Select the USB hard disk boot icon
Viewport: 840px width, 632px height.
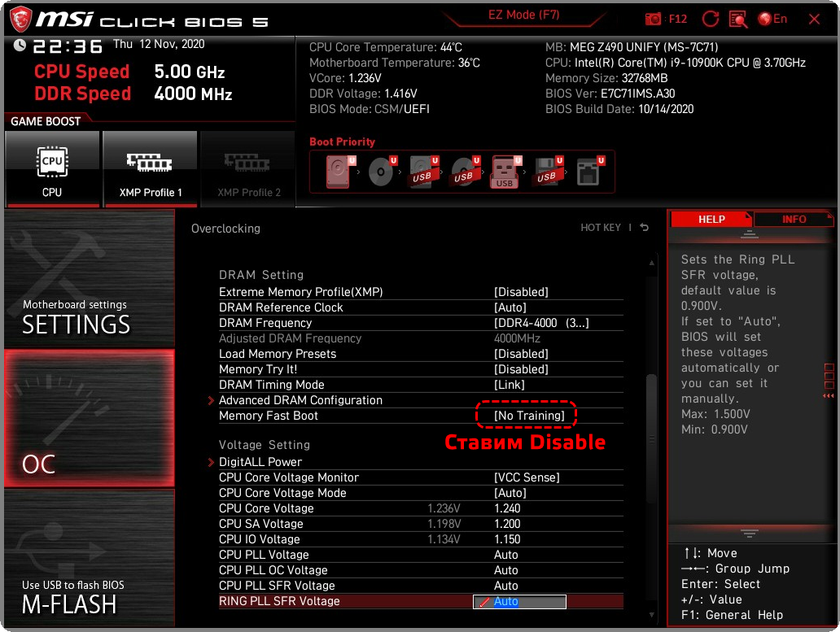pos(424,172)
